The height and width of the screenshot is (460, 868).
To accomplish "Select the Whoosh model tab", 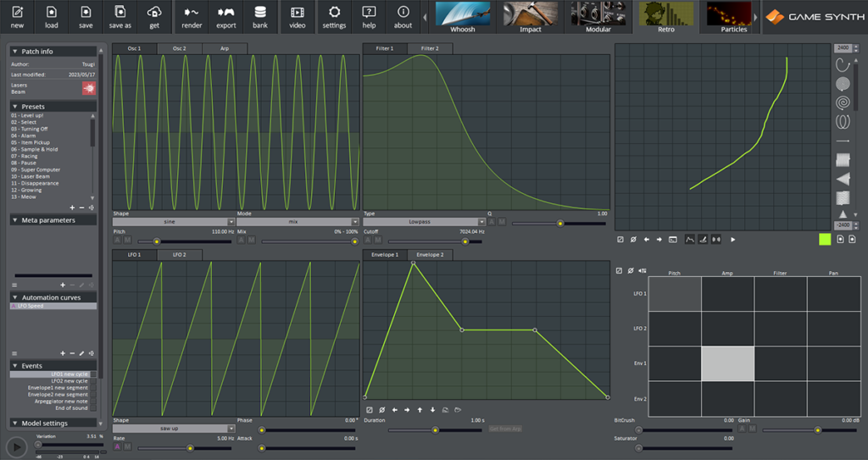I will click(463, 17).
